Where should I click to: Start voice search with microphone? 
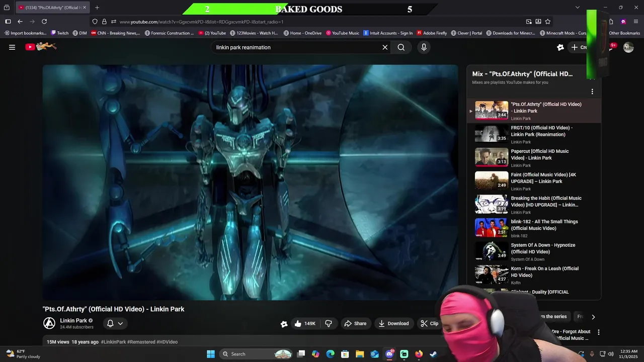424,47
